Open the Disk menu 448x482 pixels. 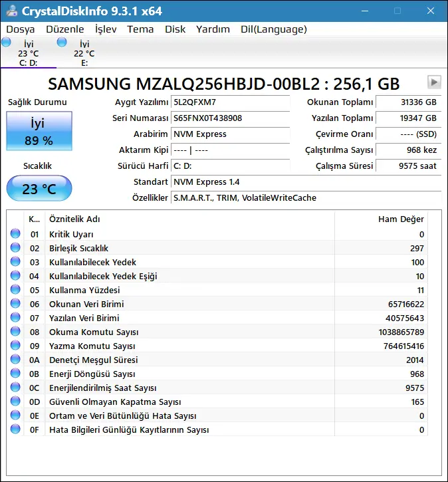(x=175, y=29)
